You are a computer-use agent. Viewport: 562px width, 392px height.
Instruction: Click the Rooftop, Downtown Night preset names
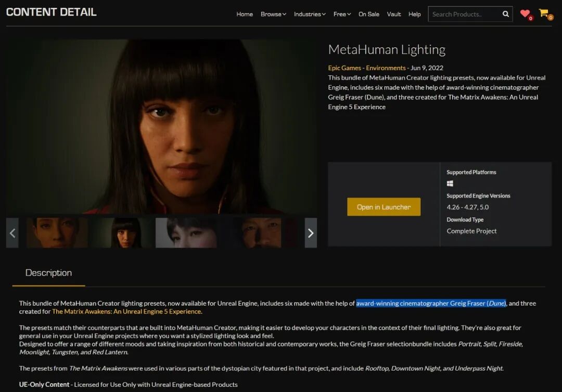pos(434,369)
